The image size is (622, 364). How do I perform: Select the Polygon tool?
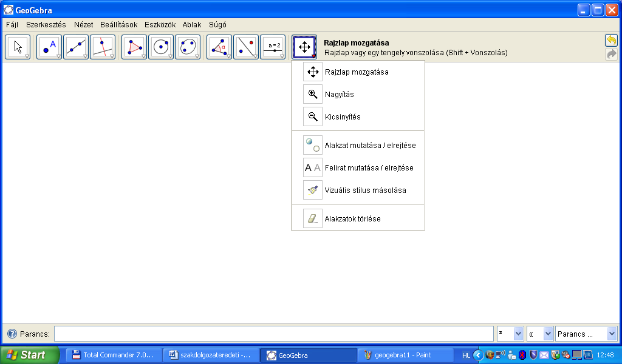134,47
